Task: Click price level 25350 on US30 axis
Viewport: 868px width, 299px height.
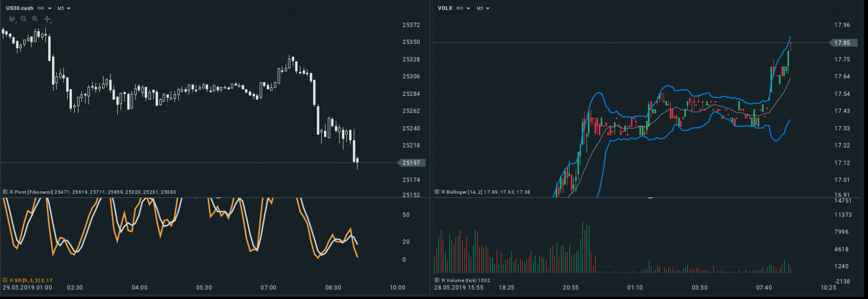Action: pos(411,42)
